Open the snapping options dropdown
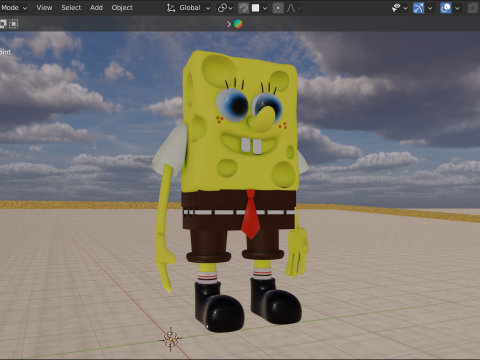The image size is (480, 360). pyautogui.click(x=259, y=8)
